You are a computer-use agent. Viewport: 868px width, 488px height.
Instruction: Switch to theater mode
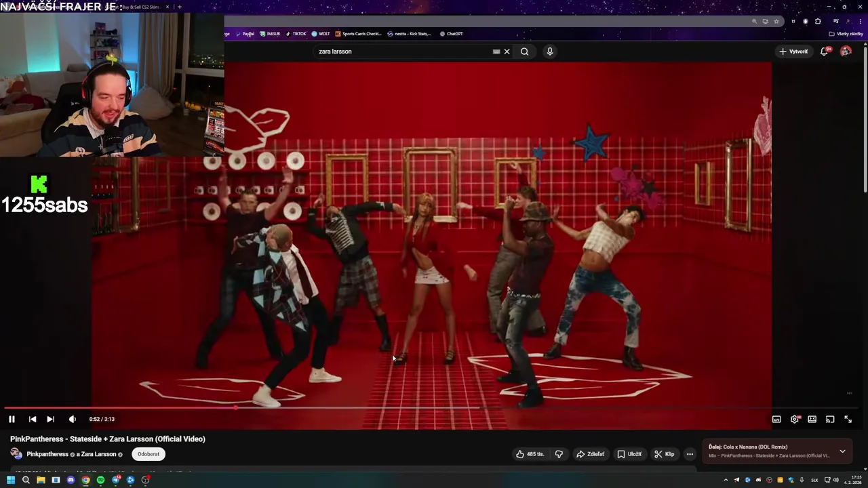click(812, 420)
